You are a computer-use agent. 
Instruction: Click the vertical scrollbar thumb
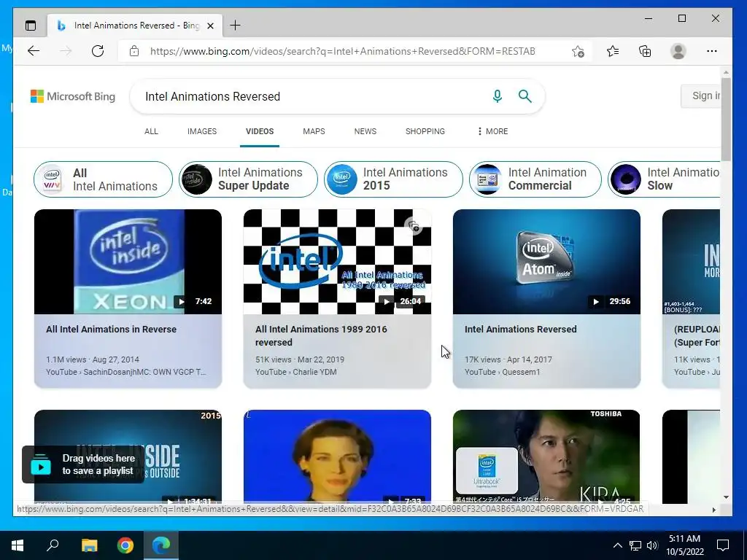(726, 119)
